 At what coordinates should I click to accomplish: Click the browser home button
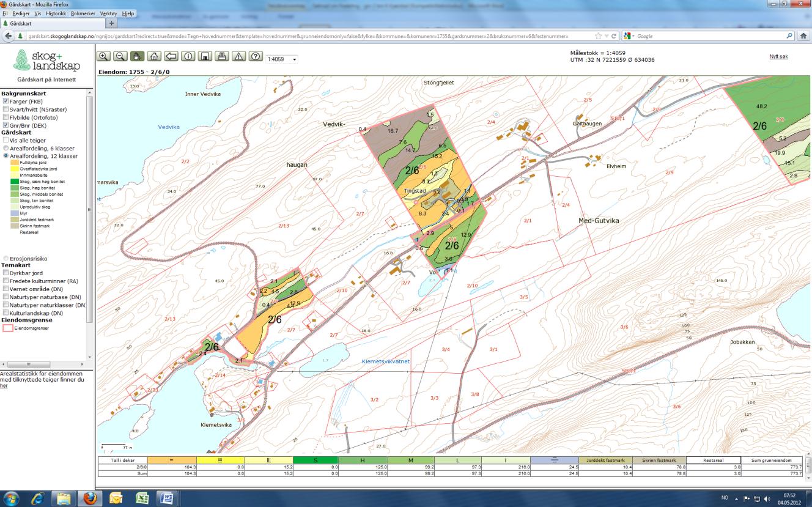[803, 36]
